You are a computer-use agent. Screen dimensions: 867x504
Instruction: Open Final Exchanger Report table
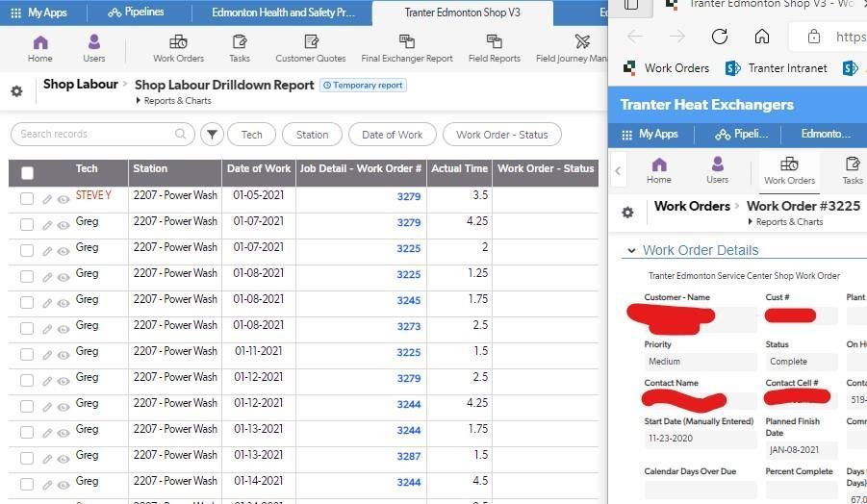(x=407, y=49)
